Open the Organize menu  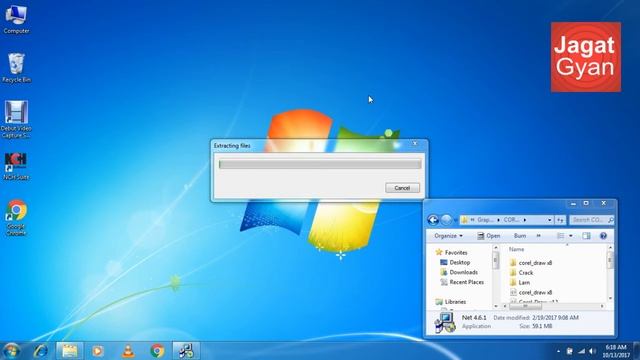click(448, 236)
